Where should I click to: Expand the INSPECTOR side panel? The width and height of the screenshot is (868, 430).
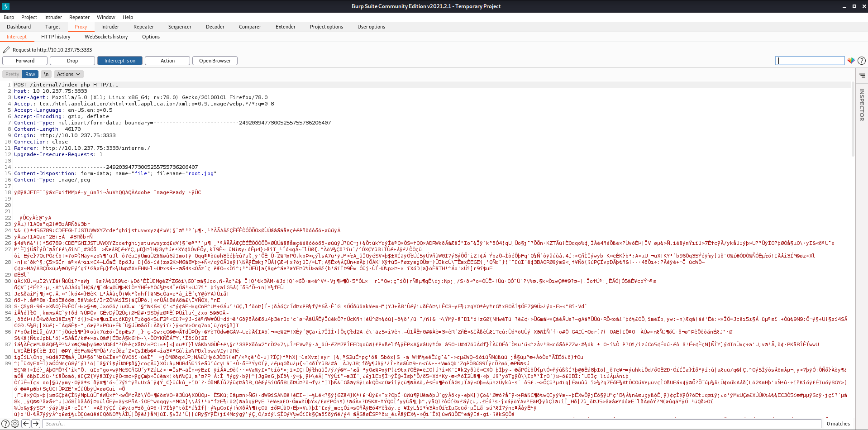click(862, 105)
